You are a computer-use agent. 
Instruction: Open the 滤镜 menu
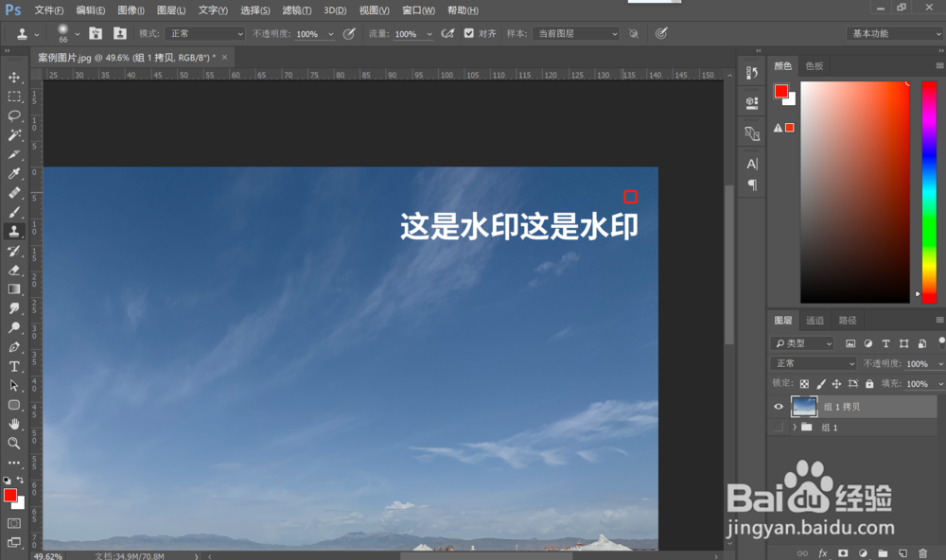[x=294, y=9]
